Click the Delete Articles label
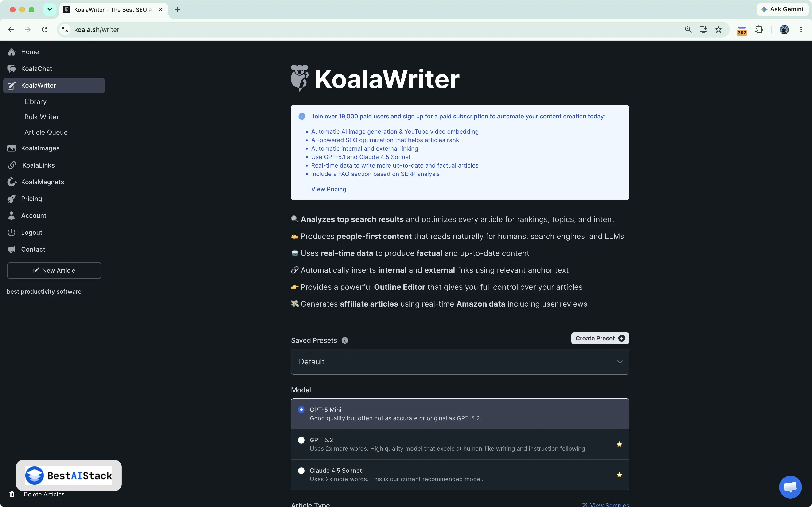Image resolution: width=812 pixels, height=507 pixels. point(44,494)
